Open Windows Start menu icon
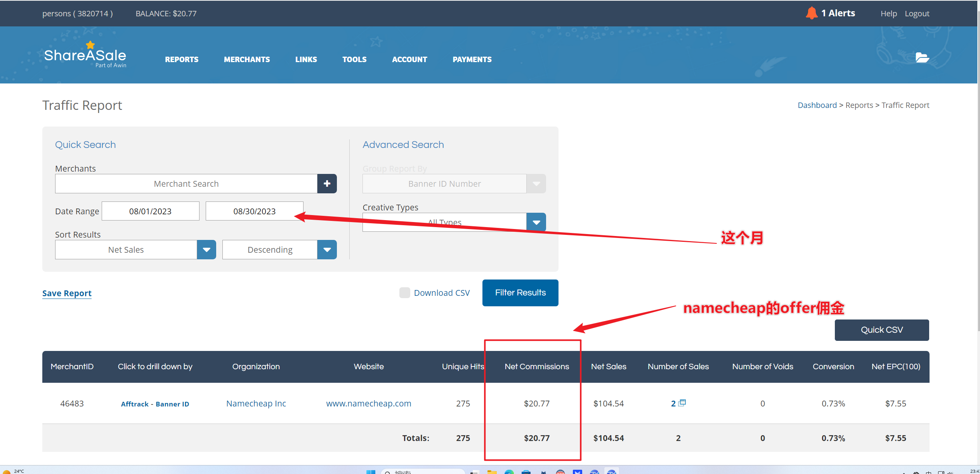The height and width of the screenshot is (474, 980). tap(371, 472)
